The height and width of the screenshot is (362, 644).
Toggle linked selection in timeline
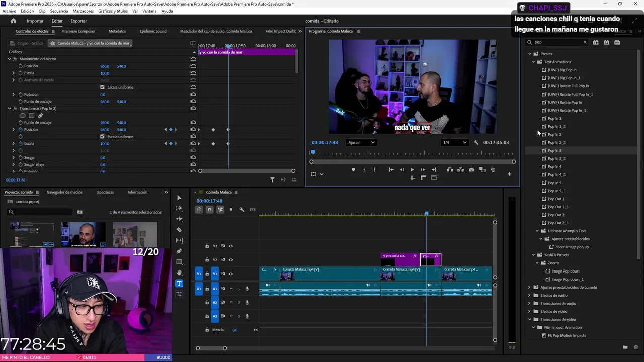point(220,210)
